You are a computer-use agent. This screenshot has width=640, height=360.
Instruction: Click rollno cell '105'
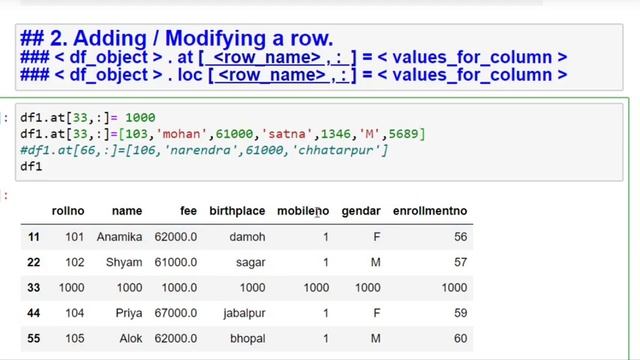point(75,338)
